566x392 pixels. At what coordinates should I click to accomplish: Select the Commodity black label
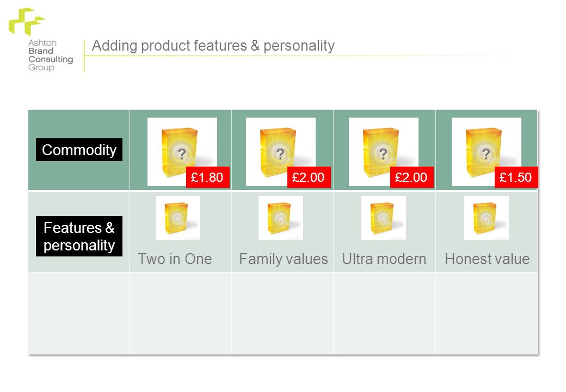click(x=79, y=150)
